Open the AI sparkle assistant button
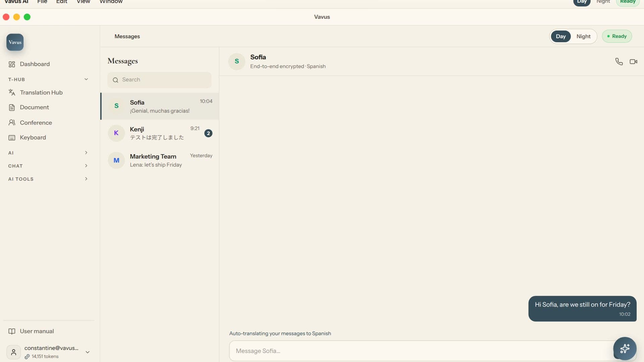The image size is (644, 362). 625,349
